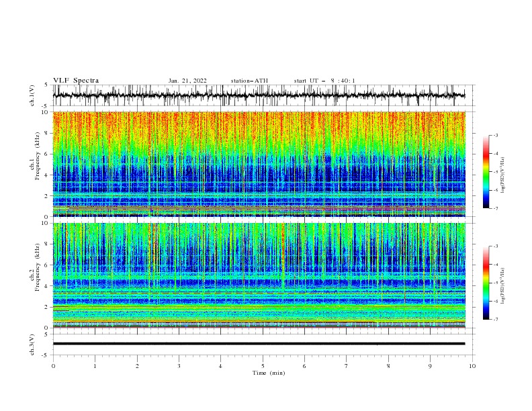Image resolution: width=532 pixels, height=411 pixels.
Task: Click the "VLF Spectra" plot title
Action: click(x=76, y=81)
